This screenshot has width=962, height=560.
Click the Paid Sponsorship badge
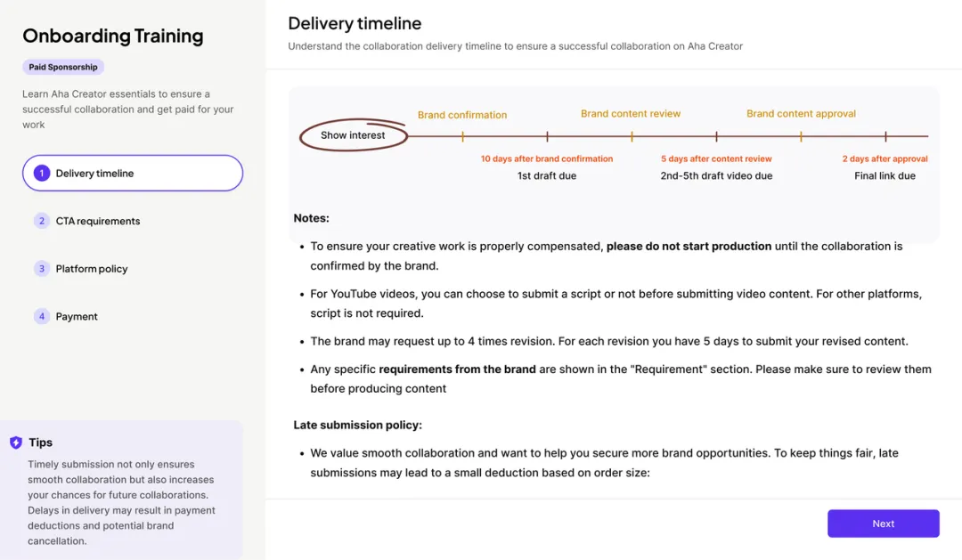[63, 67]
